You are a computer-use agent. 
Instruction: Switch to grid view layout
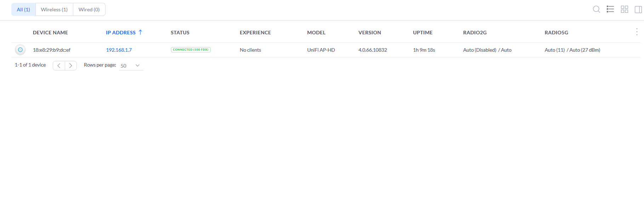click(625, 9)
